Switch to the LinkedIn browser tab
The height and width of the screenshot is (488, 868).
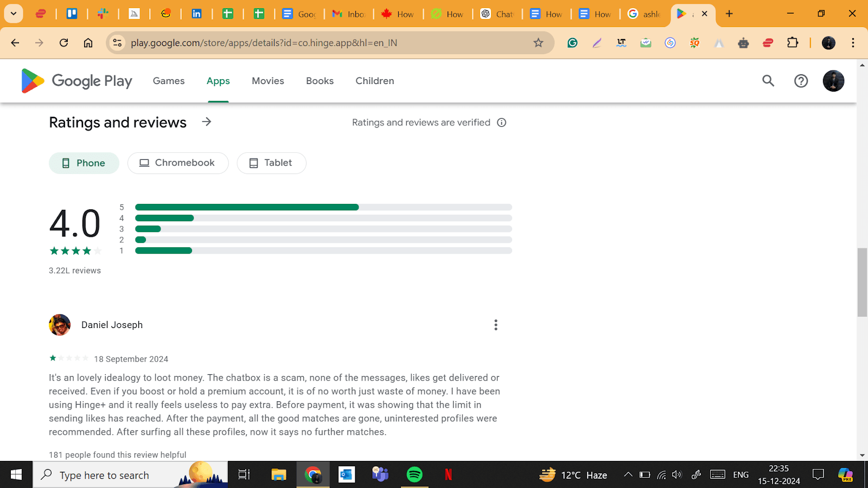coord(196,14)
